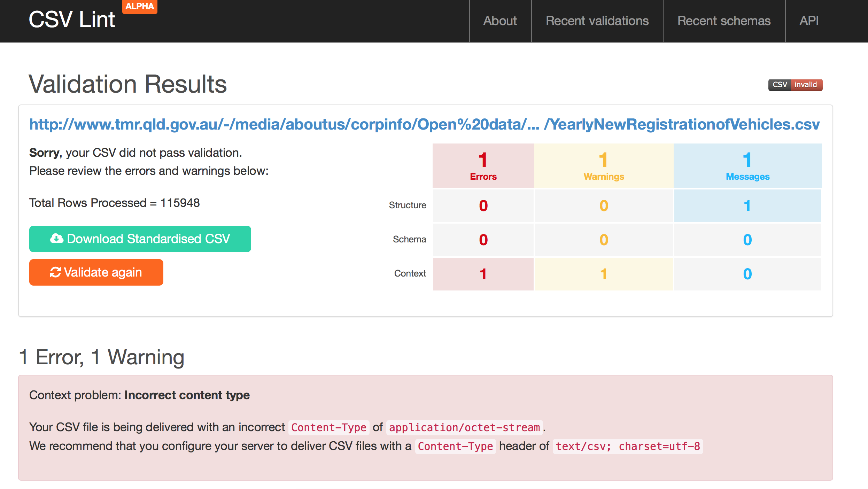Click the orange ALPHA badge above the logo
868x489 pixels.
pos(139,6)
